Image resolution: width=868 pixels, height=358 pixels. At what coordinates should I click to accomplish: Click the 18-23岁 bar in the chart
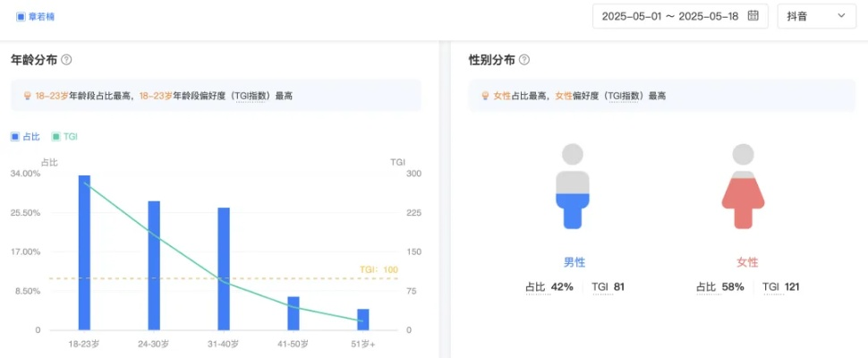[x=84, y=252]
